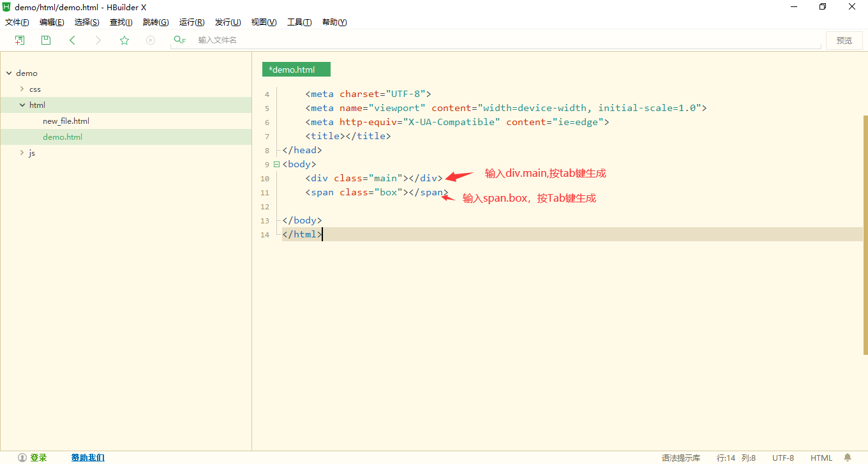This screenshot has height=464, width=868.
Task: Collapse the html folder
Action: (x=22, y=105)
